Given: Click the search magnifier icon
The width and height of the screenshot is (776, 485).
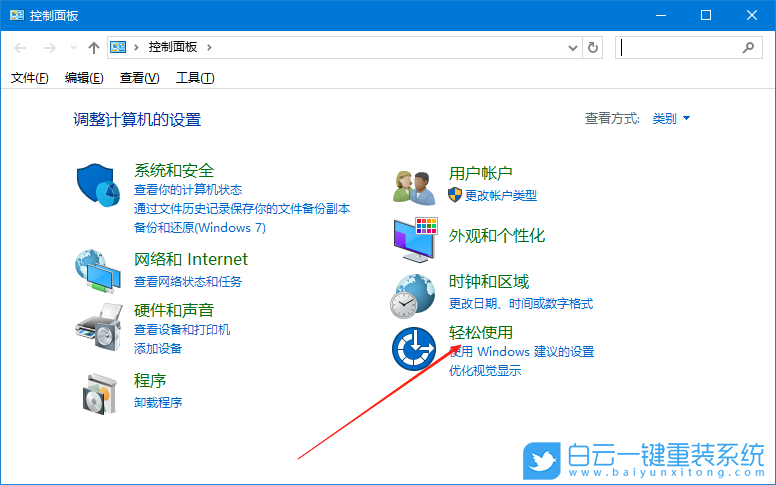Looking at the screenshot, I should click(748, 48).
